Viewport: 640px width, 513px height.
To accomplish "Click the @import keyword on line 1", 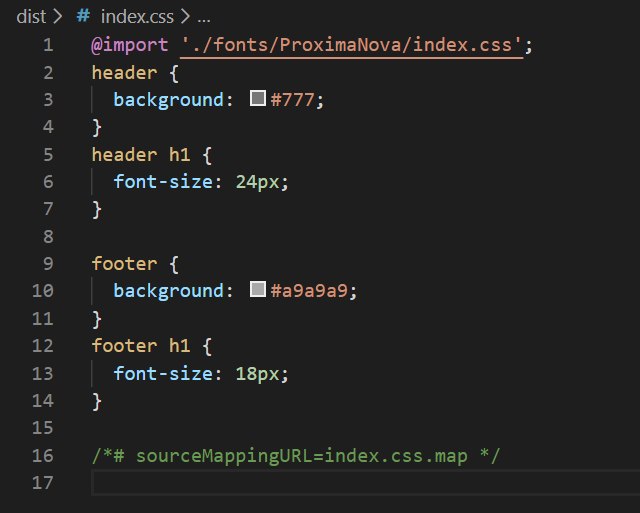I will [x=129, y=45].
